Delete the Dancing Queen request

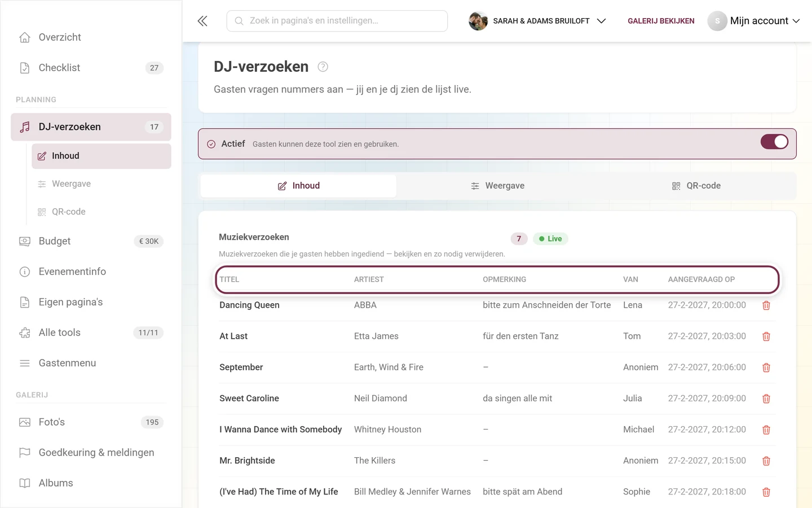pyautogui.click(x=766, y=305)
